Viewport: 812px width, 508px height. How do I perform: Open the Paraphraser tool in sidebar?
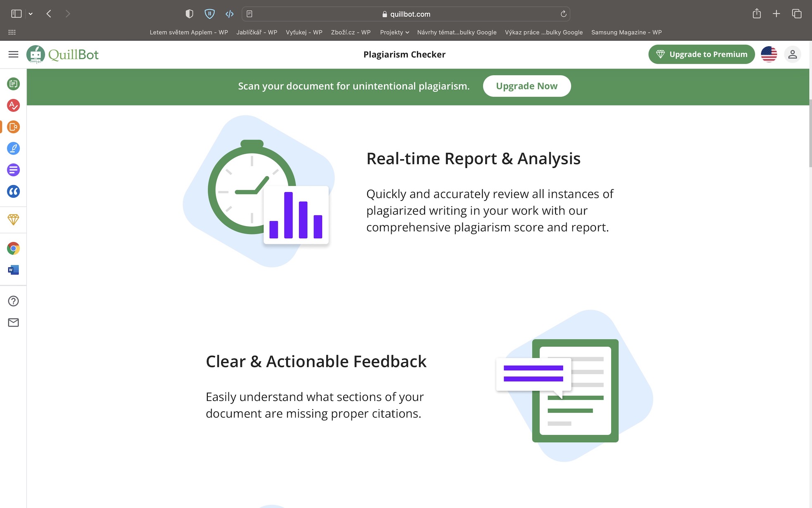point(13,84)
